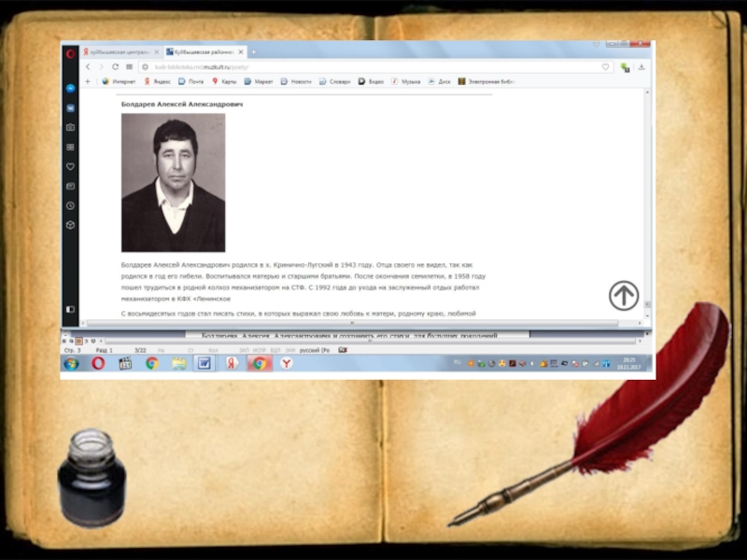Open the Словари bookmark

[x=335, y=81]
